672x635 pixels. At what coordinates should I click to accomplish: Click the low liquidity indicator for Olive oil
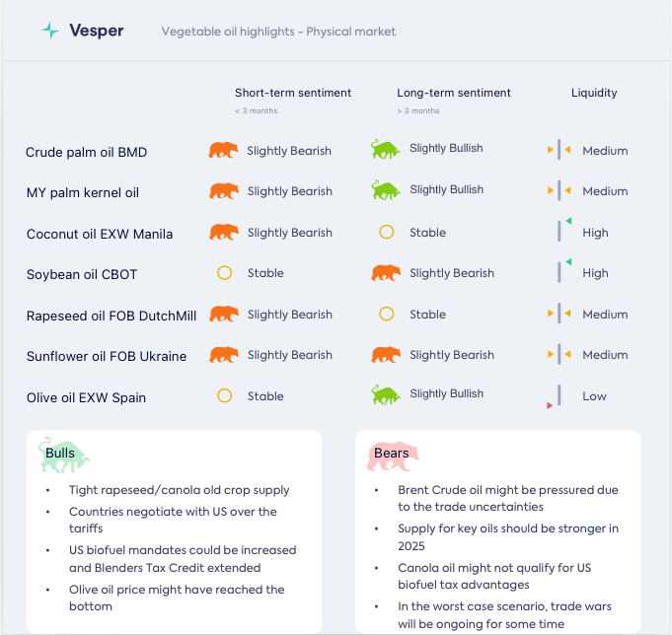point(557,396)
